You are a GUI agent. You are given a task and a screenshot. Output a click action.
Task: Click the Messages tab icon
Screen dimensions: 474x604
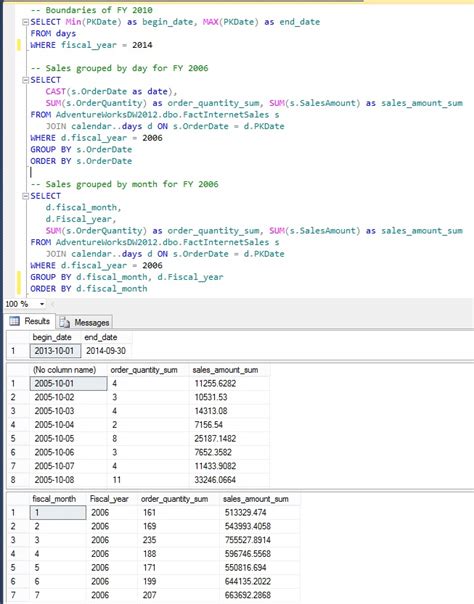[65, 322]
